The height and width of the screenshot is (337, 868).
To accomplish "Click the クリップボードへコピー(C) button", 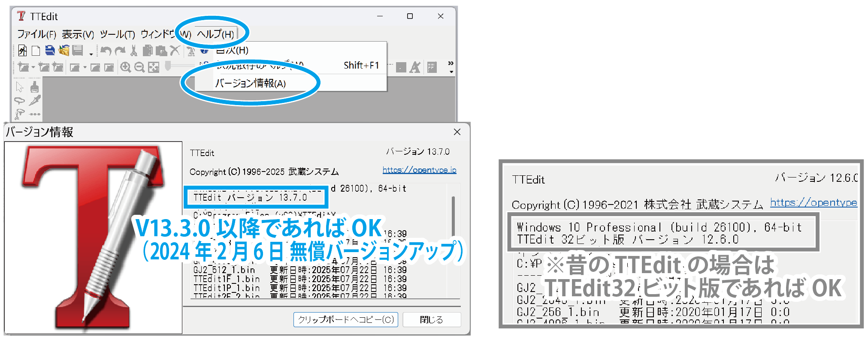I will (345, 319).
